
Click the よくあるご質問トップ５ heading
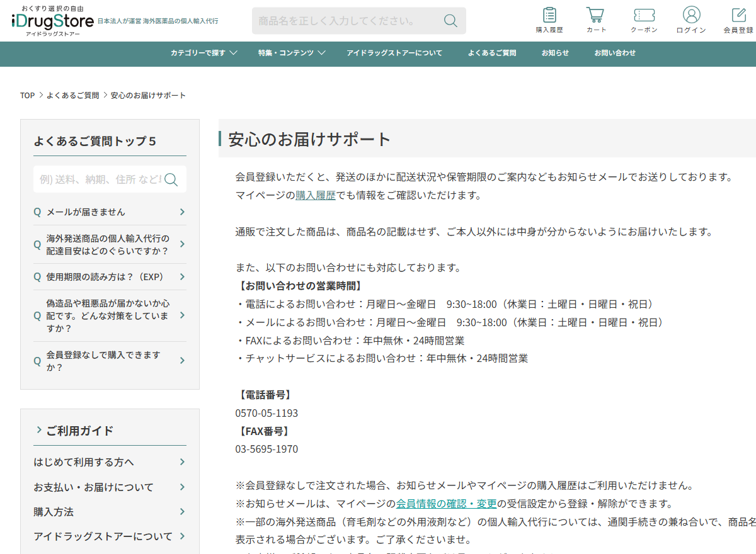[x=95, y=141]
